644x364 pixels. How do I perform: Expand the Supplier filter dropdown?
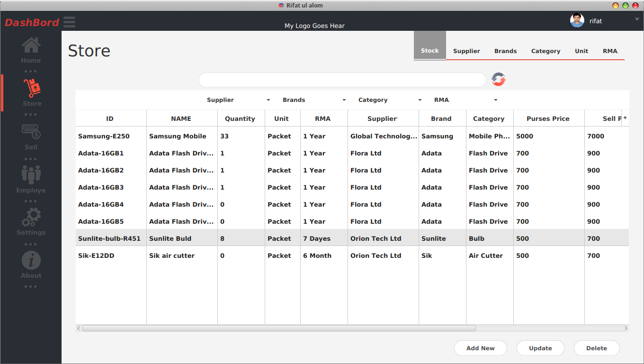(x=238, y=100)
